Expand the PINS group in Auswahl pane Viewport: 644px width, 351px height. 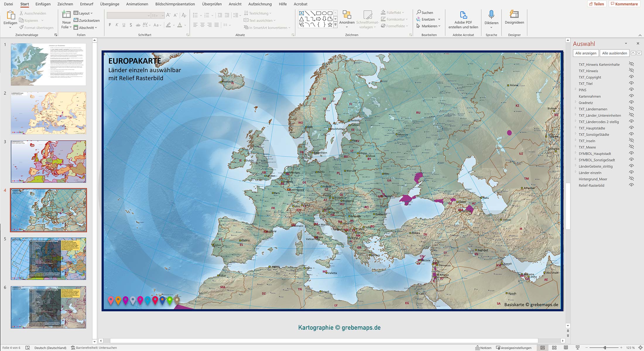(x=576, y=90)
